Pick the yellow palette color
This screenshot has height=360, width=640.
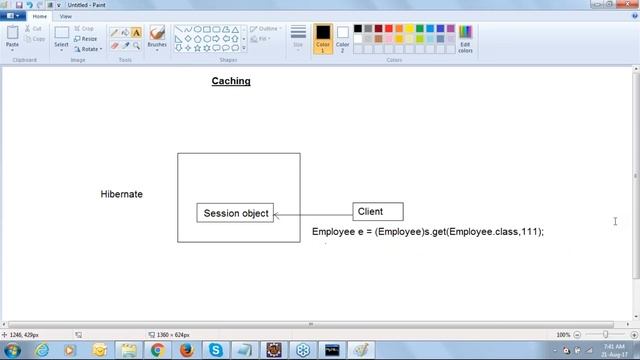pos(409,29)
